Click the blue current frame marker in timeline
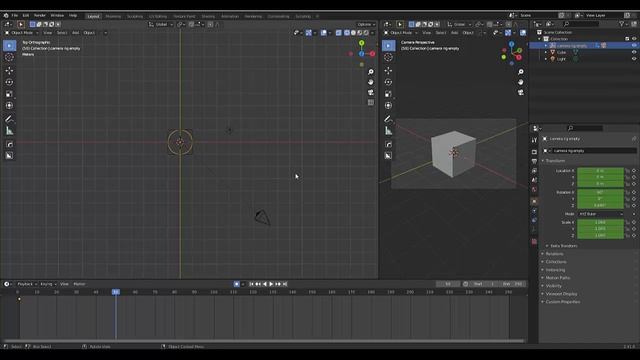 pos(116,292)
